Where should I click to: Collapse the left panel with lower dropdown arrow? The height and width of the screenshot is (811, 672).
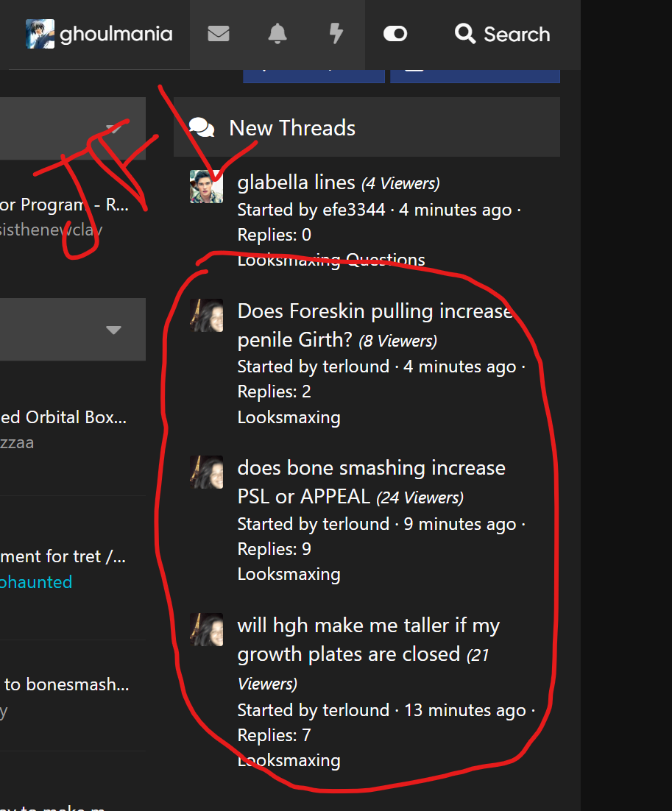pyautogui.click(x=113, y=330)
